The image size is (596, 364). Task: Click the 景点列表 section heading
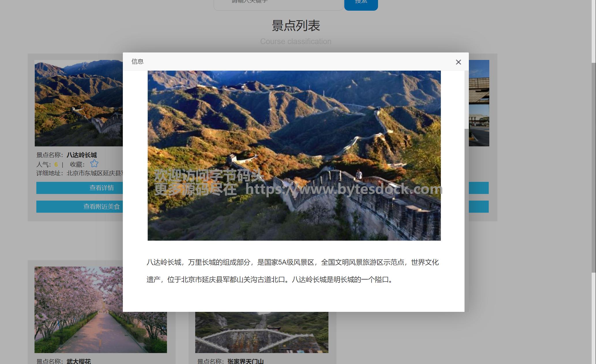tap(296, 26)
